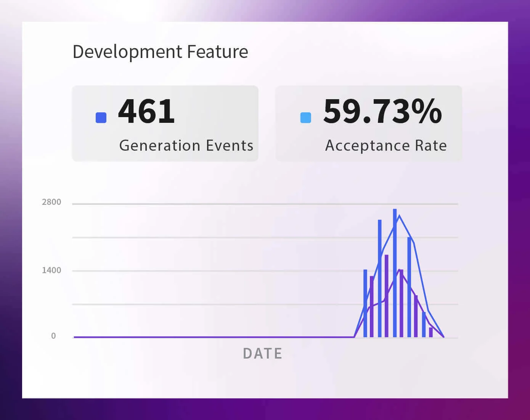Click the 1400 y-axis label
Image resolution: width=530 pixels, height=420 pixels.
(51, 270)
